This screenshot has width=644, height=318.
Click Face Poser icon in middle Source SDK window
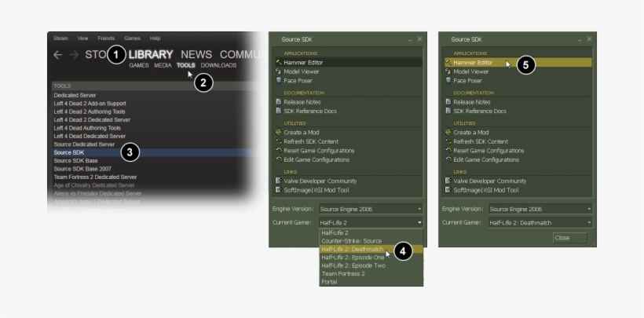pos(279,81)
